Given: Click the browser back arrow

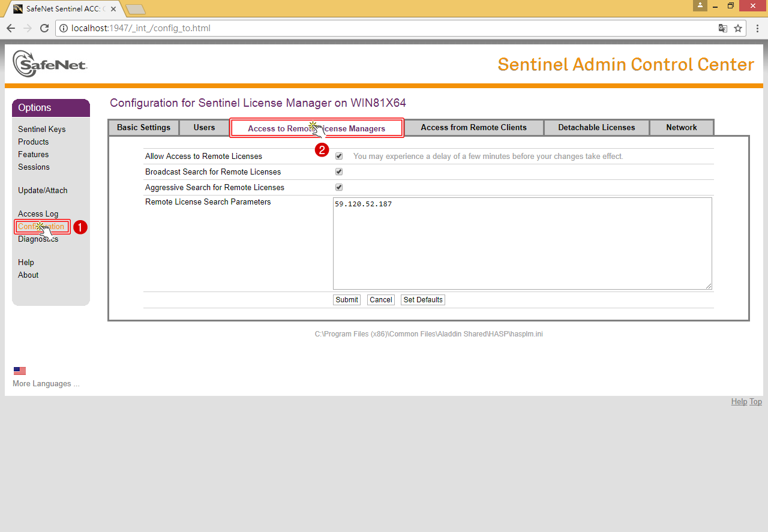Looking at the screenshot, I should tap(11, 28).
